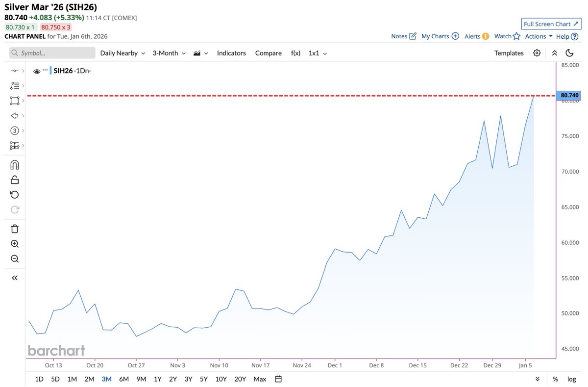
Task: Open the Daily Nearby dropdown
Action: 122,53
